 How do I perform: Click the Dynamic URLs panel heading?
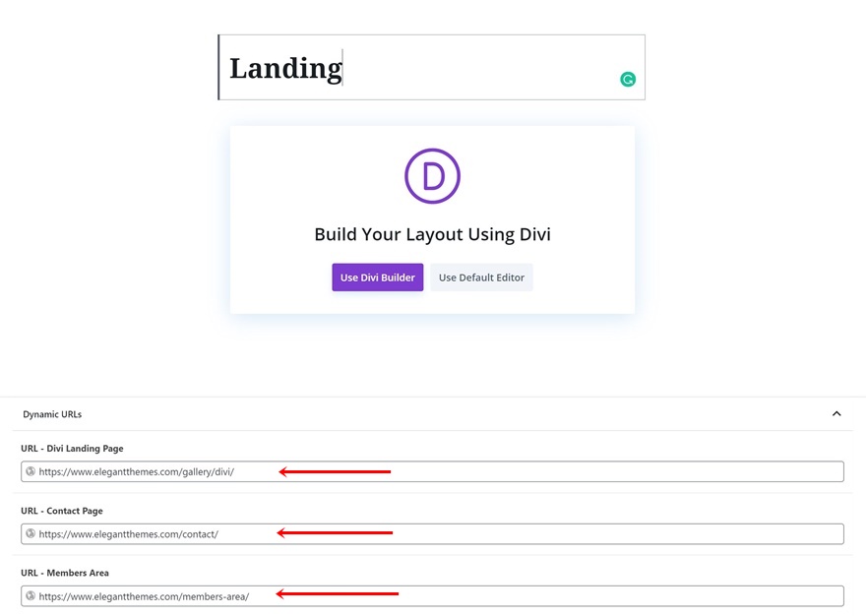[52, 414]
